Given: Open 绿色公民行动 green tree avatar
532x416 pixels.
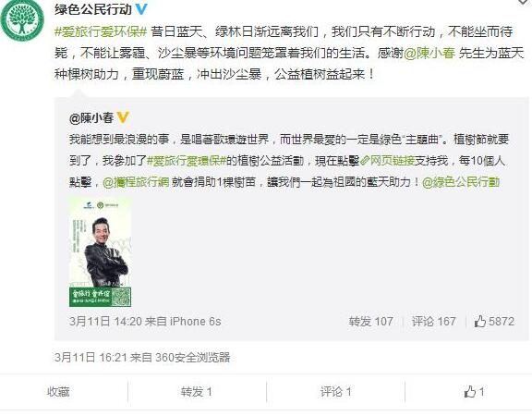Looking at the screenshot, I should (22, 19).
